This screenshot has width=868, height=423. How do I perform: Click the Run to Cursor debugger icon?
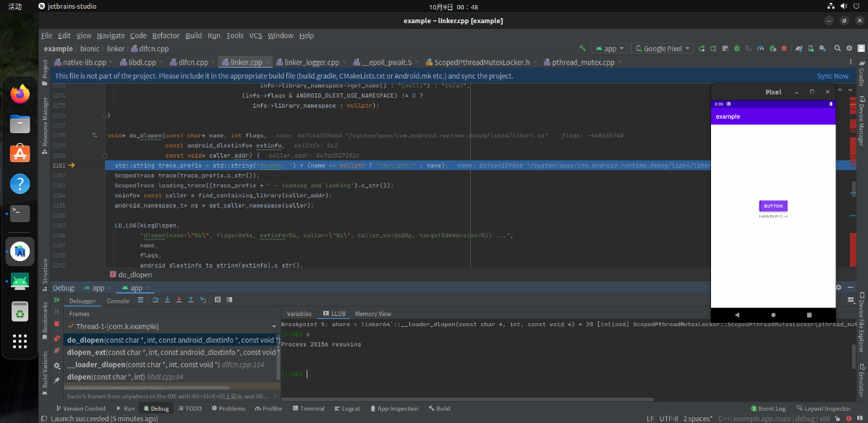(x=203, y=299)
